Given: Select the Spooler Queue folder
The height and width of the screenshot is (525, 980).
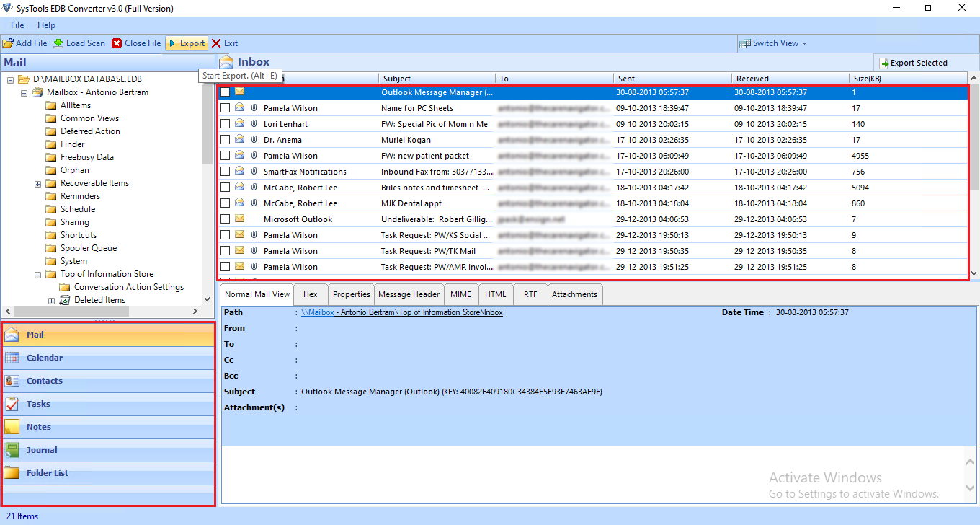Looking at the screenshot, I should tap(82, 248).
